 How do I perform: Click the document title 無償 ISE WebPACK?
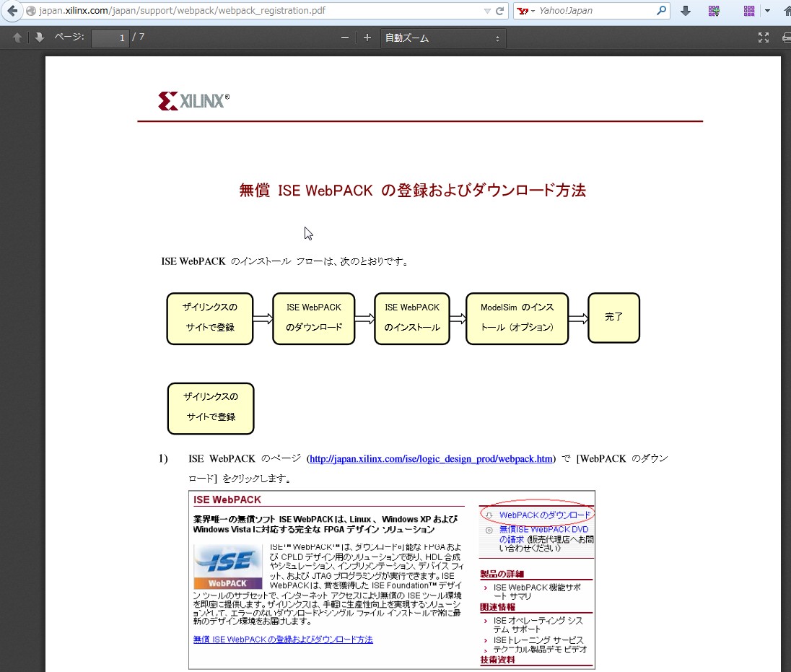(412, 191)
